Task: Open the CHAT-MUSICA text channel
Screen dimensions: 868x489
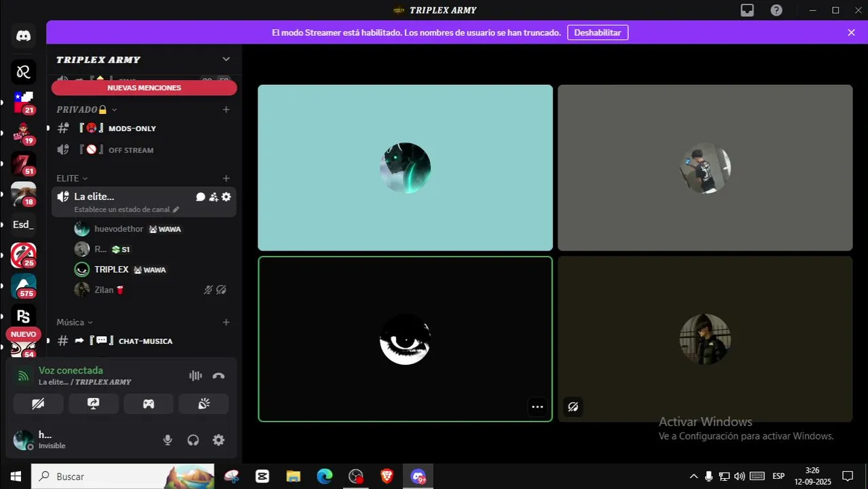Action: click(x=144, y=341)
